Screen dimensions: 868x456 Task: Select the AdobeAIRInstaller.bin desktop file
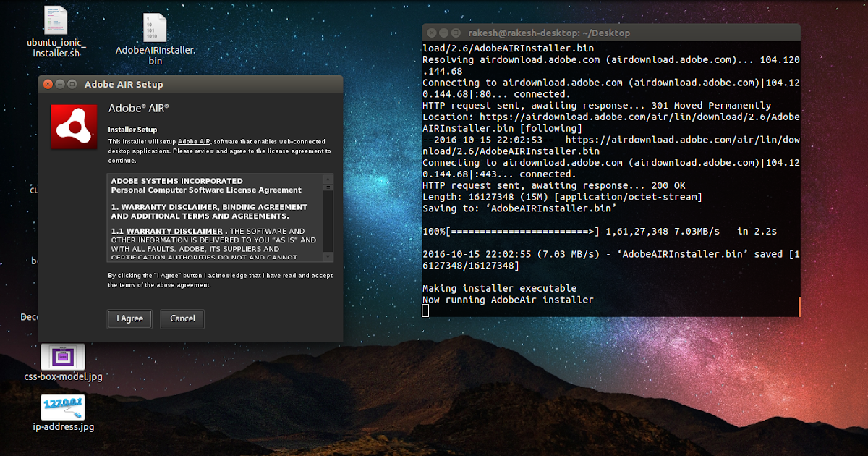tap(156, 39)
